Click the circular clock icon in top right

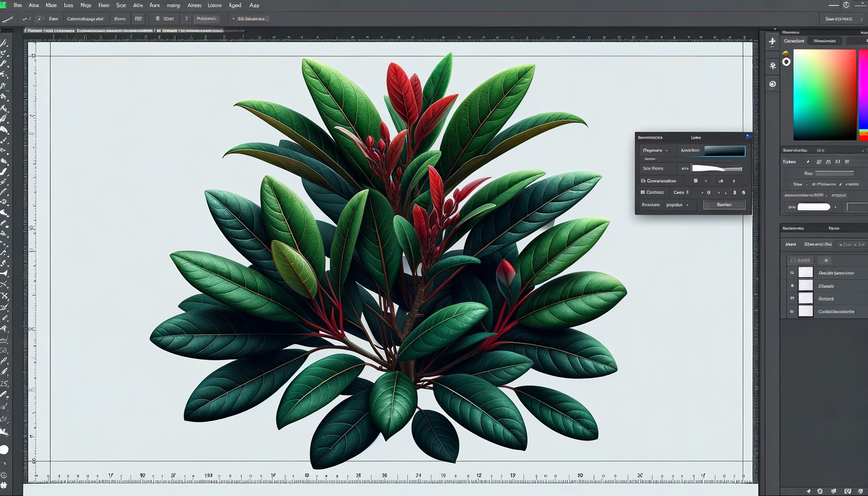pyautogui.click(x=846, y=5)
